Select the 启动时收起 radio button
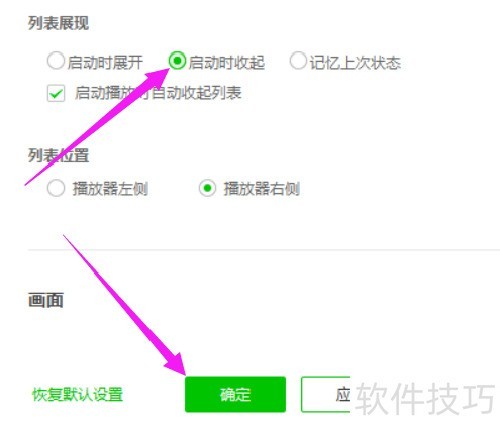This screenshot has width=500, height=436. [x=177, y=61]
